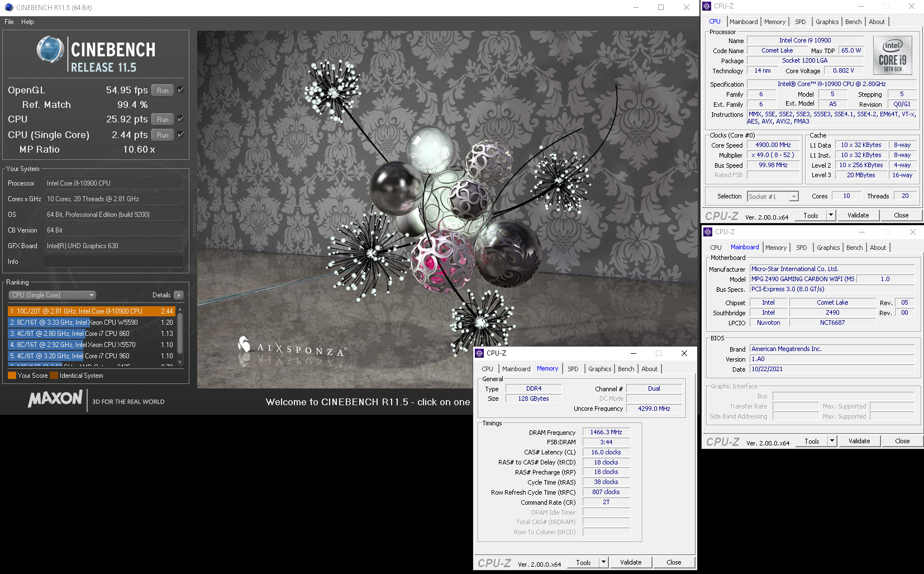Open the File menu in Cinebench
Image resolution: width=924 pixels, height=574 pixels.
click(9, 22)
